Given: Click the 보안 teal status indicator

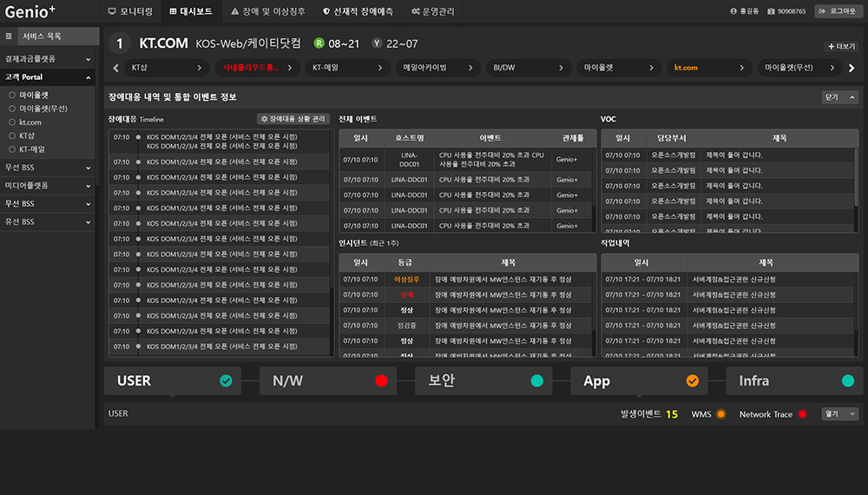Looking at the screenshot, I should tap(537, 381).
